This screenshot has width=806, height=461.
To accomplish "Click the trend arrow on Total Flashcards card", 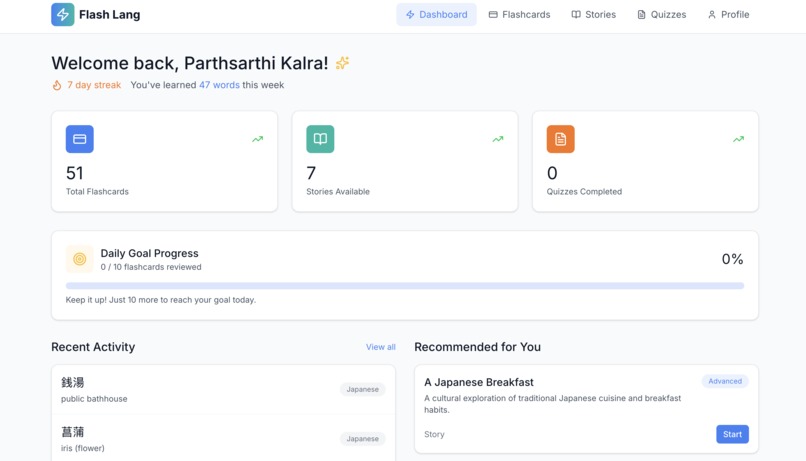I will pyautogui.click(x=258, y=139).
